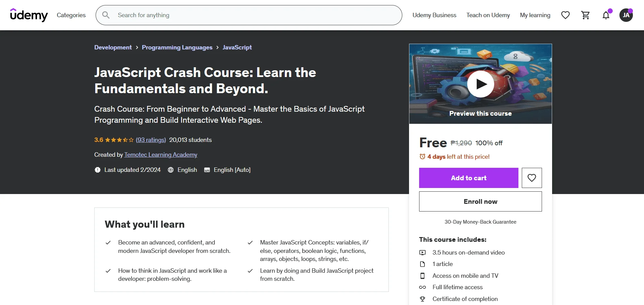Click 'Last updated 2/2024' text

[x=132, y=170]
